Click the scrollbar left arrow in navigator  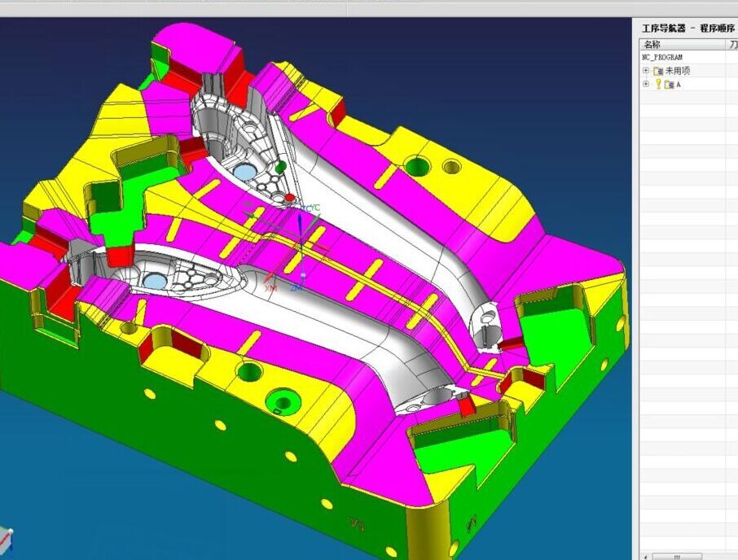(647, 557)
